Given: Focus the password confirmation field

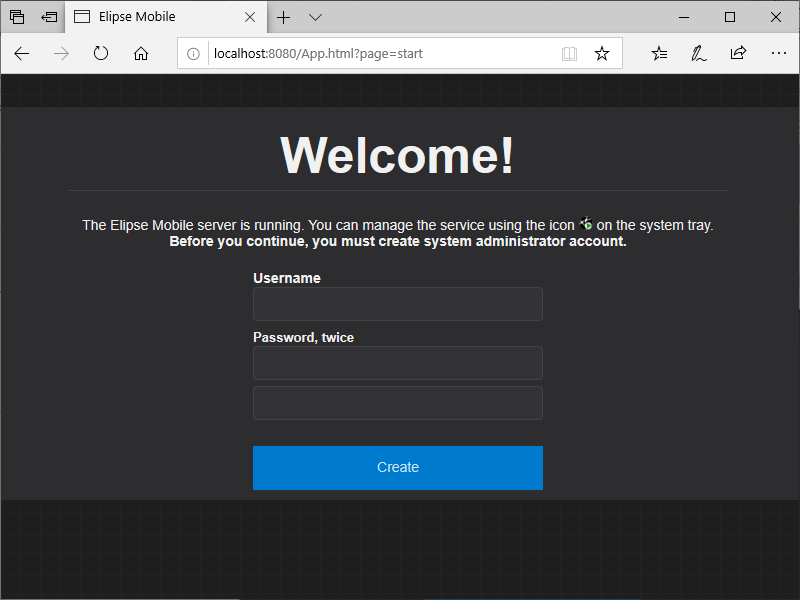Looking at the screenshot, I should [398, 403].
